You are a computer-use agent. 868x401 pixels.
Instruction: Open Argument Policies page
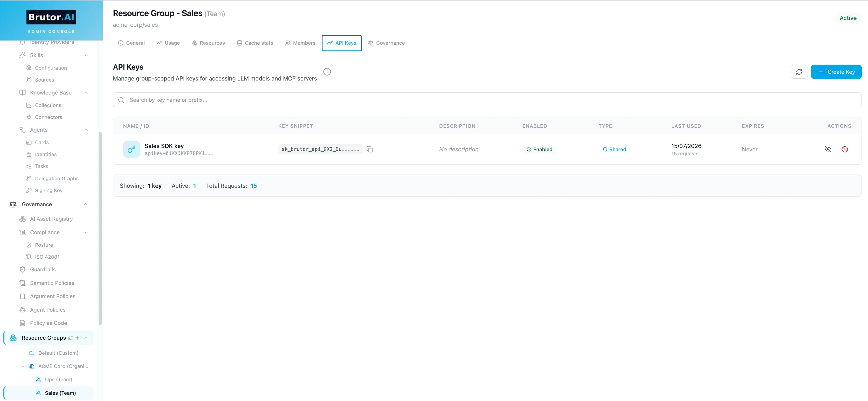[x=53, y=296]
